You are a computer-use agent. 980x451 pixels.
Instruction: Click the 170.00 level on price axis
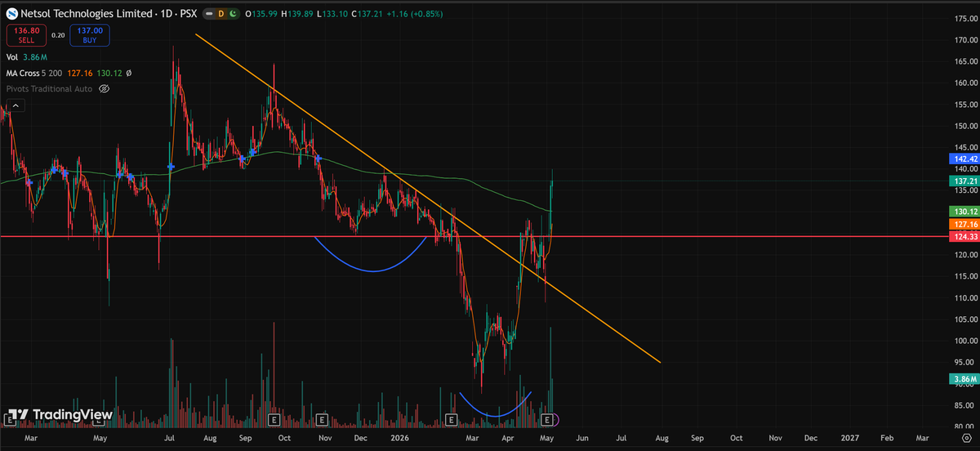tap(966, 40)
